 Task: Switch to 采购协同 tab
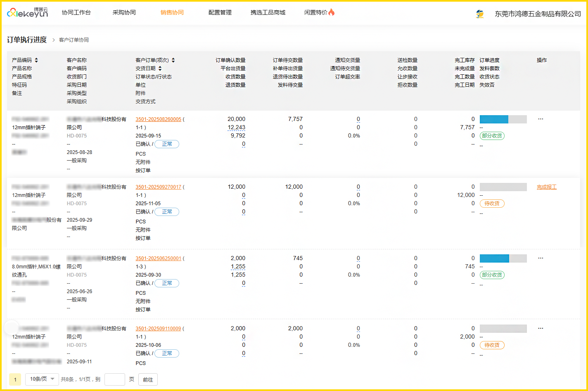124,13
